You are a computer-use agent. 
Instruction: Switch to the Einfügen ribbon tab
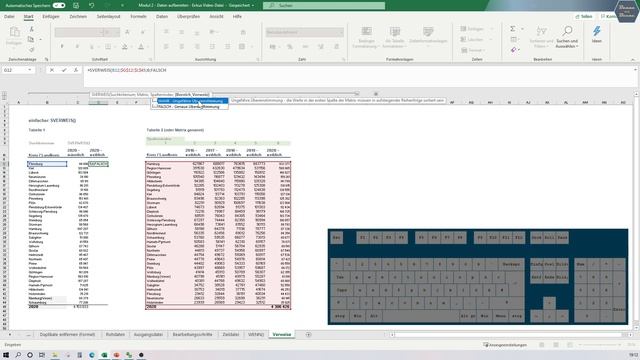tap(51, 16)
